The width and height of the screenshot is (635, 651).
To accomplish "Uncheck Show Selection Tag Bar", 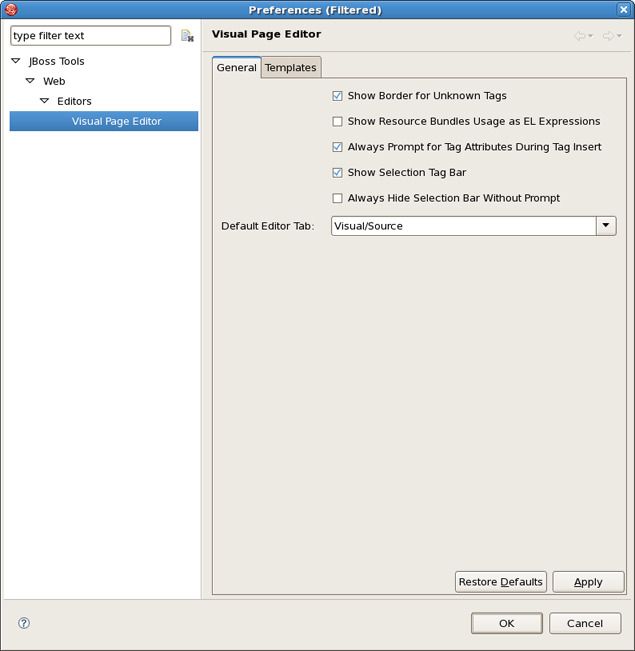I will [338, 173].
